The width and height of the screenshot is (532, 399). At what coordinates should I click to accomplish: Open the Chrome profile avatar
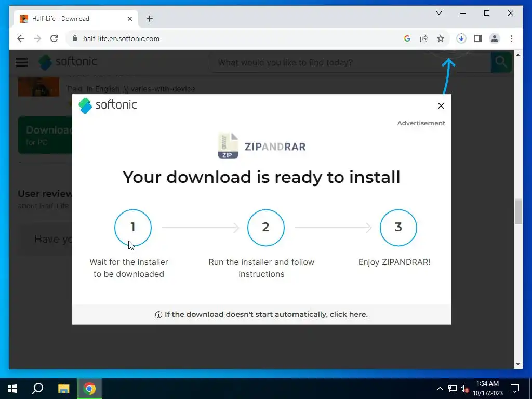click(495, 38)
